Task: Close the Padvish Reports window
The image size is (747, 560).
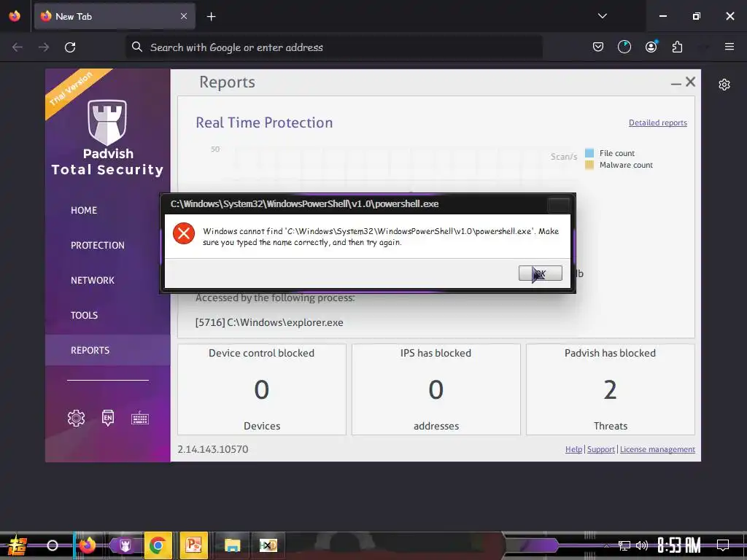Action: (690, 82)
